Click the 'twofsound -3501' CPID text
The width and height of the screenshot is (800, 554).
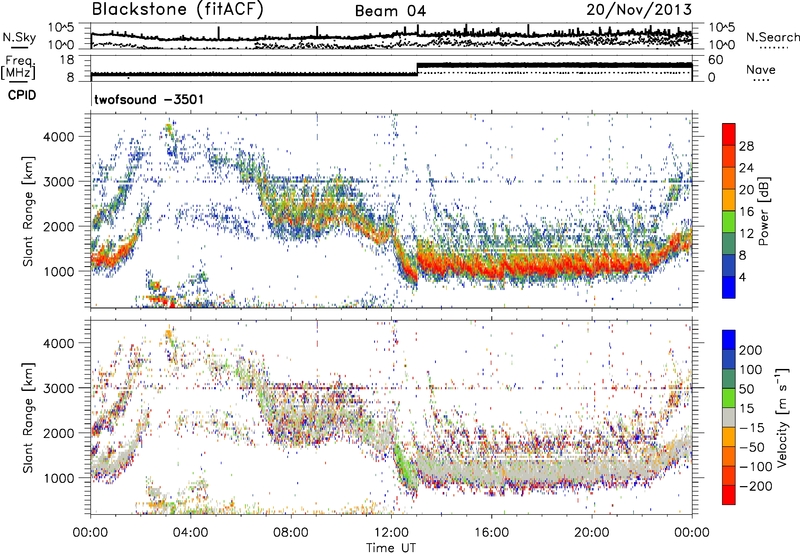click(149, 99)
